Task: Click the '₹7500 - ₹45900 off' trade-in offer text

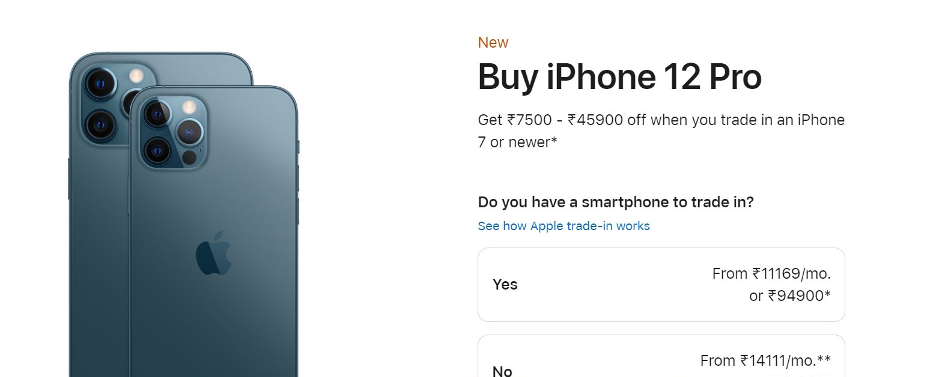Action: pyautogui.click(x=576, y=120)
